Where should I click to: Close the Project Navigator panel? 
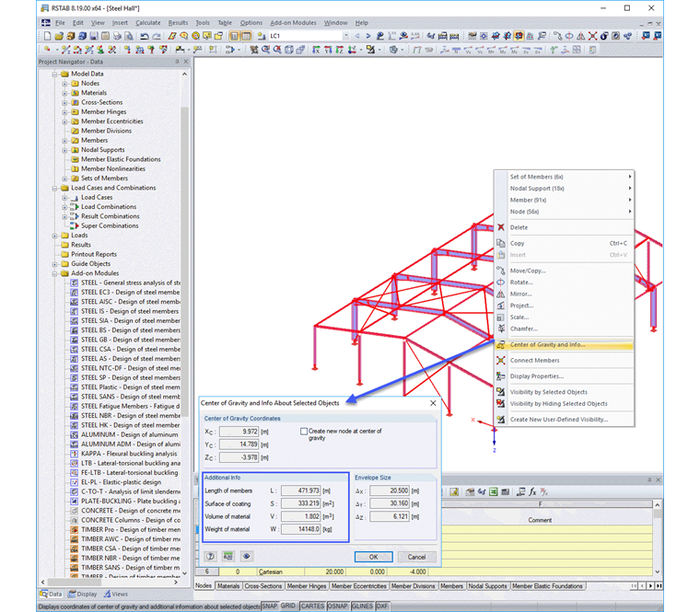point(186,62)
